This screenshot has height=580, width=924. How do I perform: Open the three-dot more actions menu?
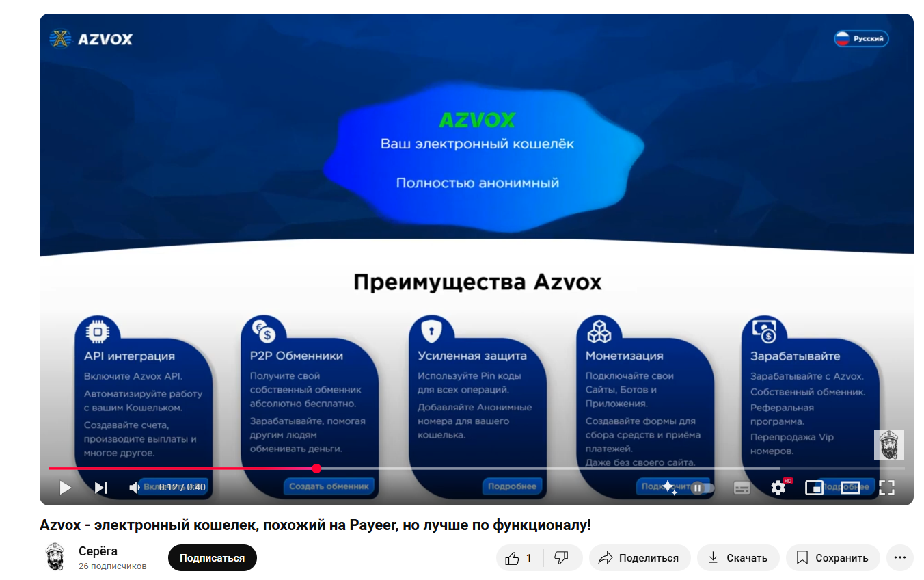[x=900, y=558]
